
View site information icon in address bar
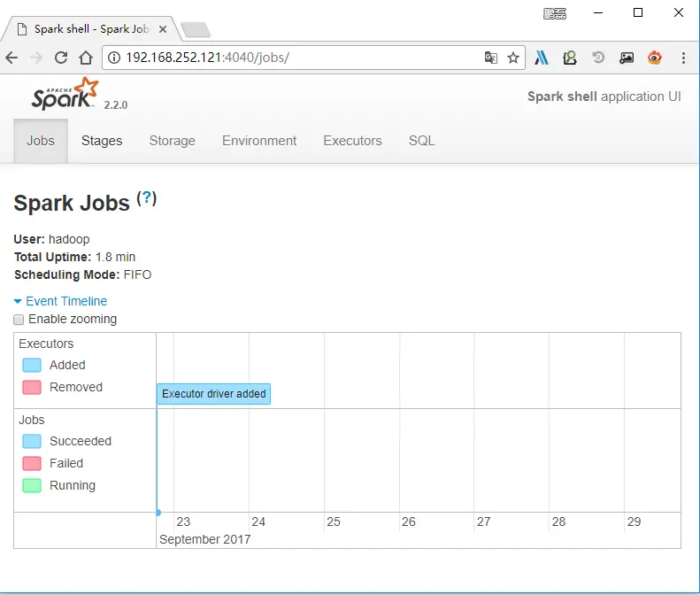pyautogui.click(x=114, y=58)
